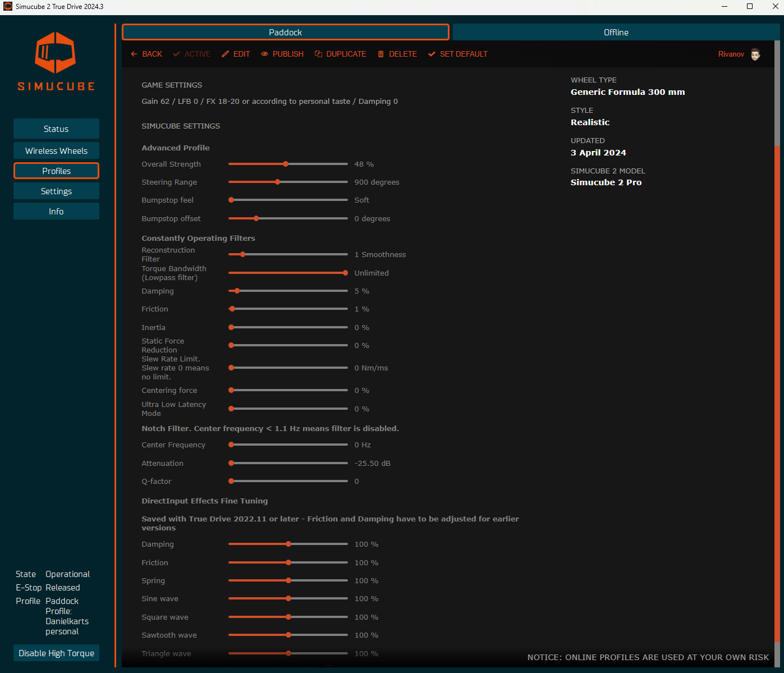The height and width of the screenshot is (673, 784).
Task: Select Profiles in the sidebar
Action: 56,171
